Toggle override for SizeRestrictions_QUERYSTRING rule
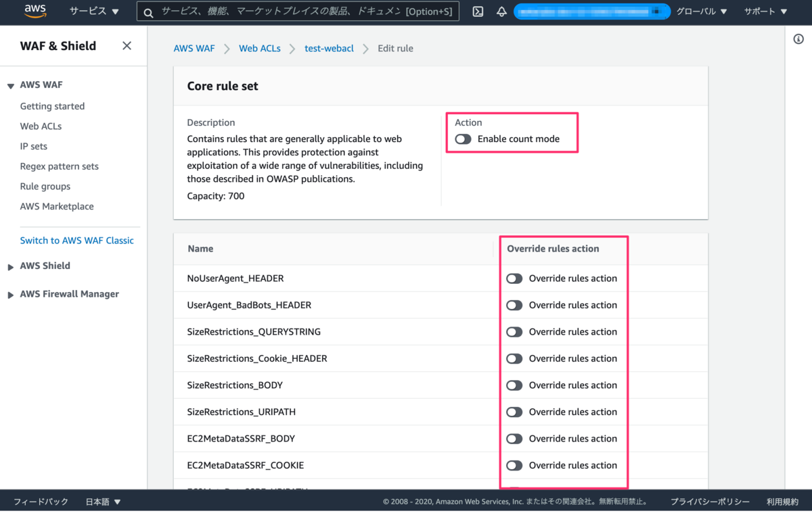812x526 pixels. coord(514,332)
